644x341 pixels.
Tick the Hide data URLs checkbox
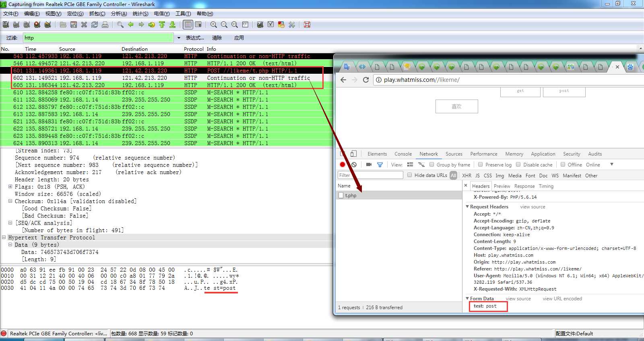(409, 175)
